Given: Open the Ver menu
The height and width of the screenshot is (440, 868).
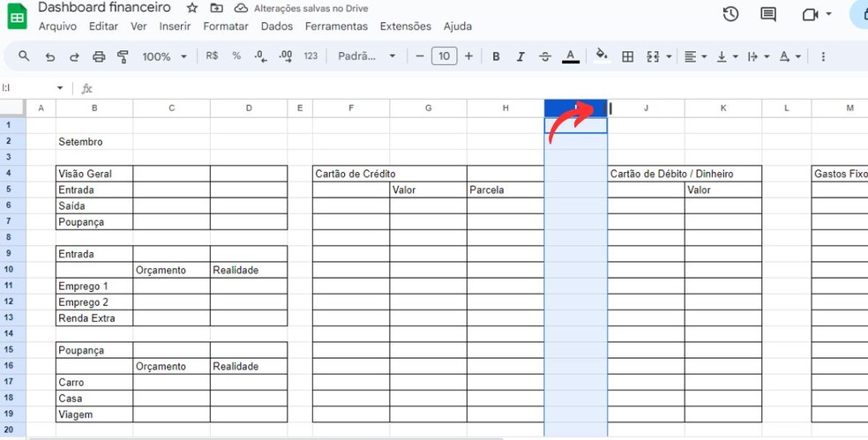Looking at the screenshot, I should click(x=138, y=26).
